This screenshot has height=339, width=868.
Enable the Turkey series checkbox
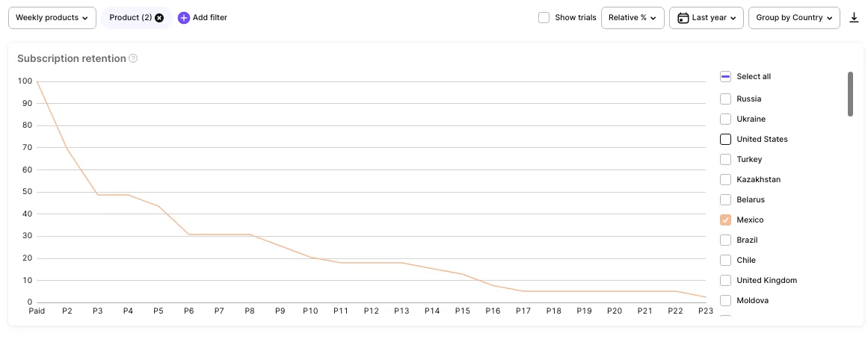click(x=725, y=160)
